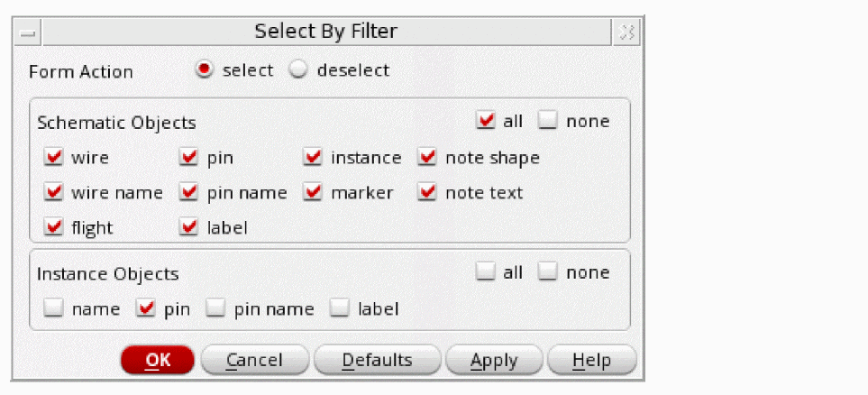Choose the 'deselect' Form Action option
Screen dimensions: 868x395
[x=298, y=69]
